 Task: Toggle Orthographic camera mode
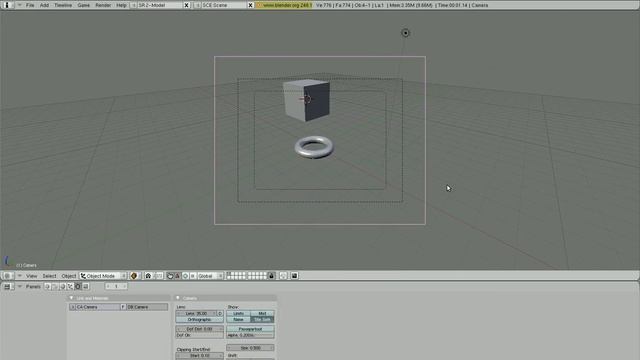tap(200, 320)
